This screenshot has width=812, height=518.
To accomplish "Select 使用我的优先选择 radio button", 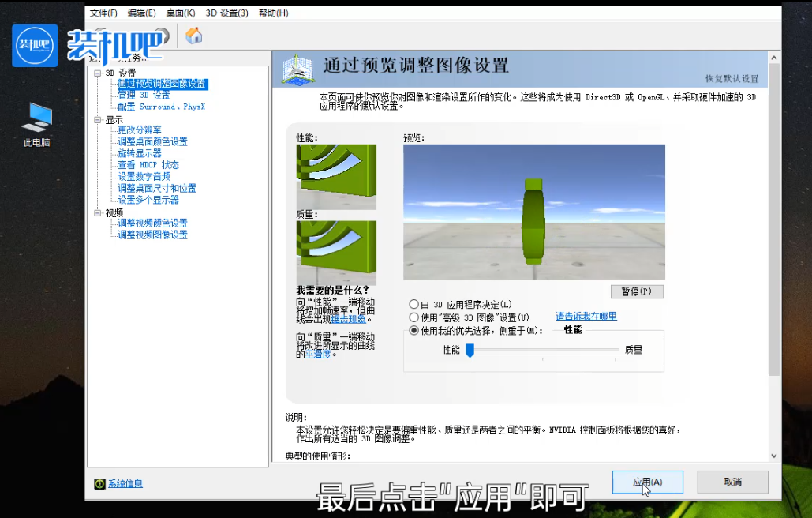I will pos(413,331).
